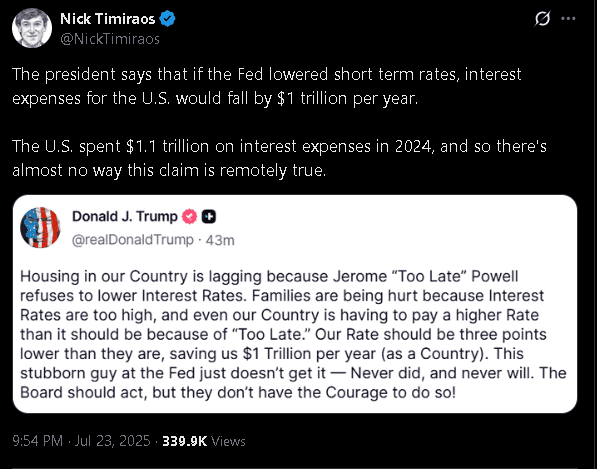Click the word Views at tweet bottom
Viewport: 597px width, 469px height.
click(228, 442)
